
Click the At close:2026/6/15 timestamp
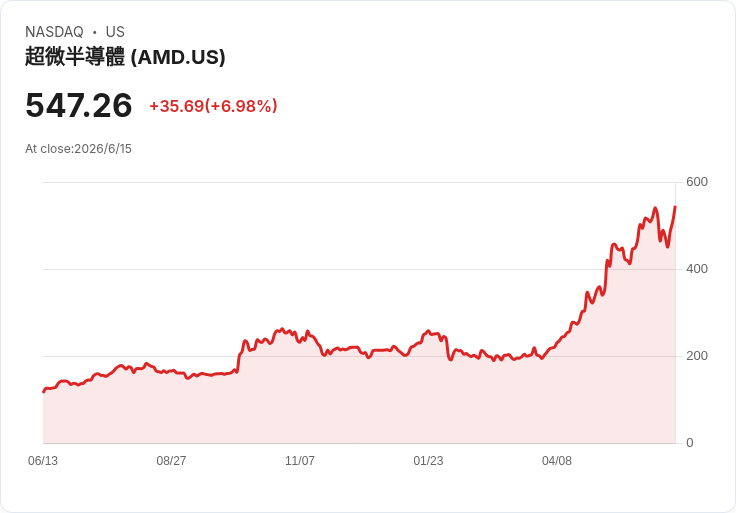78,149
